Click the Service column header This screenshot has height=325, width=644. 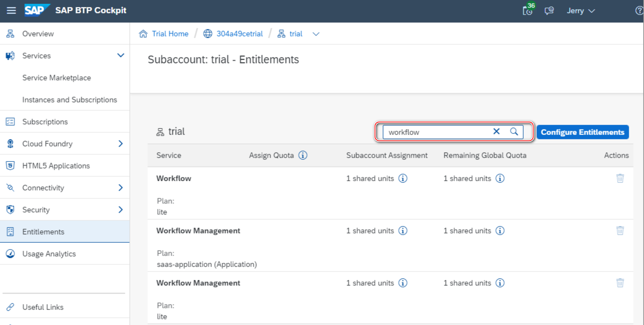(x=169, y=155)
